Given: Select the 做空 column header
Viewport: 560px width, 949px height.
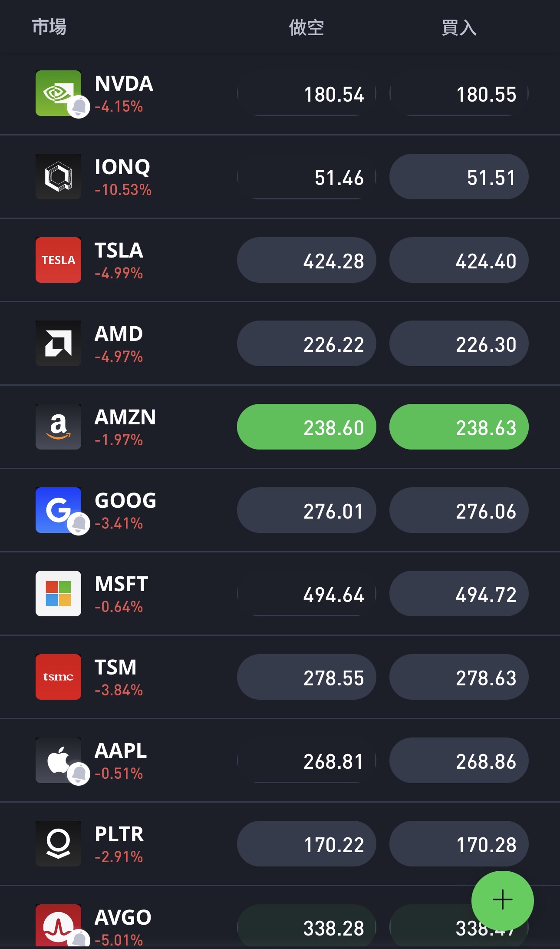Looking at the screenshot, I should [306, 27].
